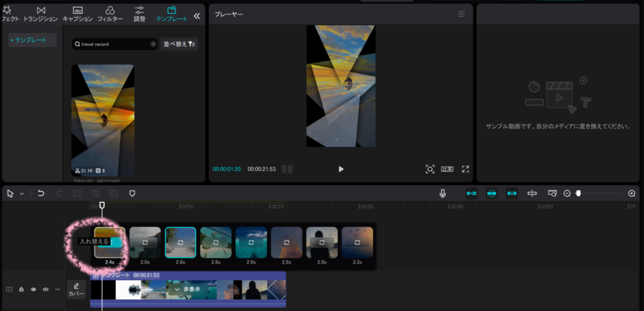Zoom in the timeline with plus icon
The height and width of the screenshot is (311, 644).
631,194
